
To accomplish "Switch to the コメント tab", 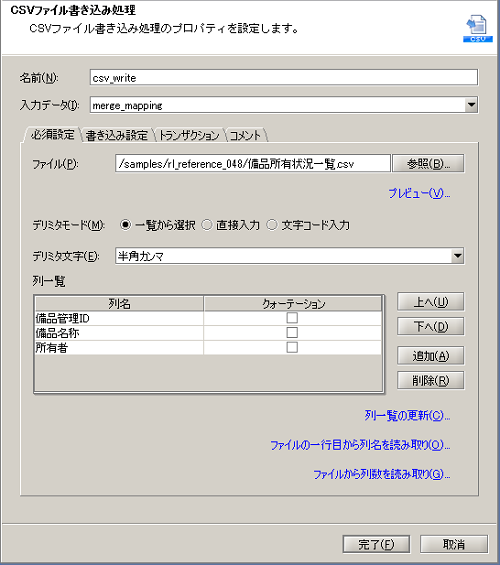I will point(245,135).
